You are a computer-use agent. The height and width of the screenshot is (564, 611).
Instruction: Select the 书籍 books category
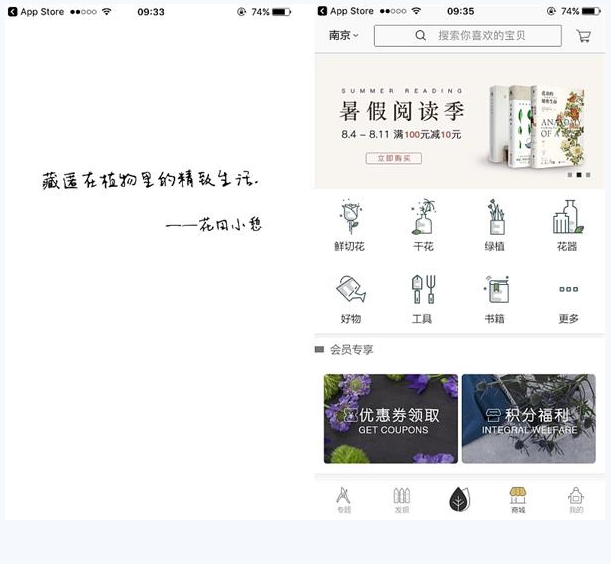point(495,297)
